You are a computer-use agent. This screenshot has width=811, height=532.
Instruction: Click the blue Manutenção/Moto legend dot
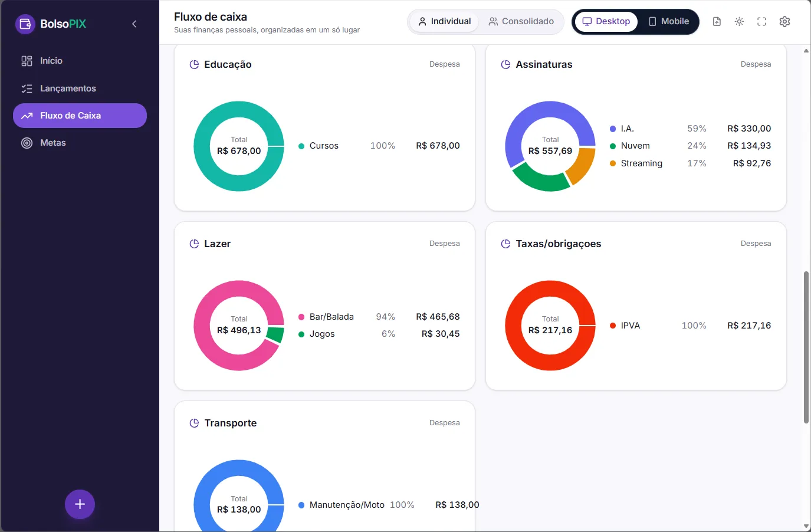pyautogui.click(x=301, y=505)
